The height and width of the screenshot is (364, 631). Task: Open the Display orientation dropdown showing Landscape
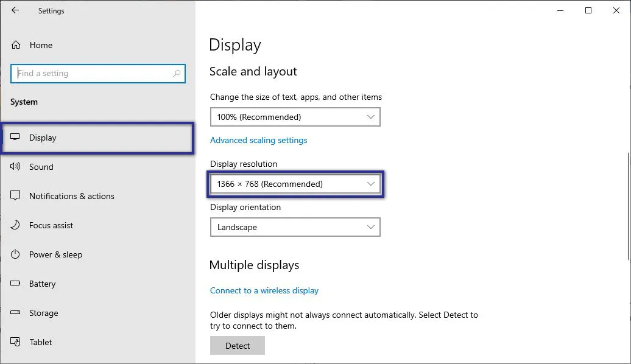[x=295, y=227]
